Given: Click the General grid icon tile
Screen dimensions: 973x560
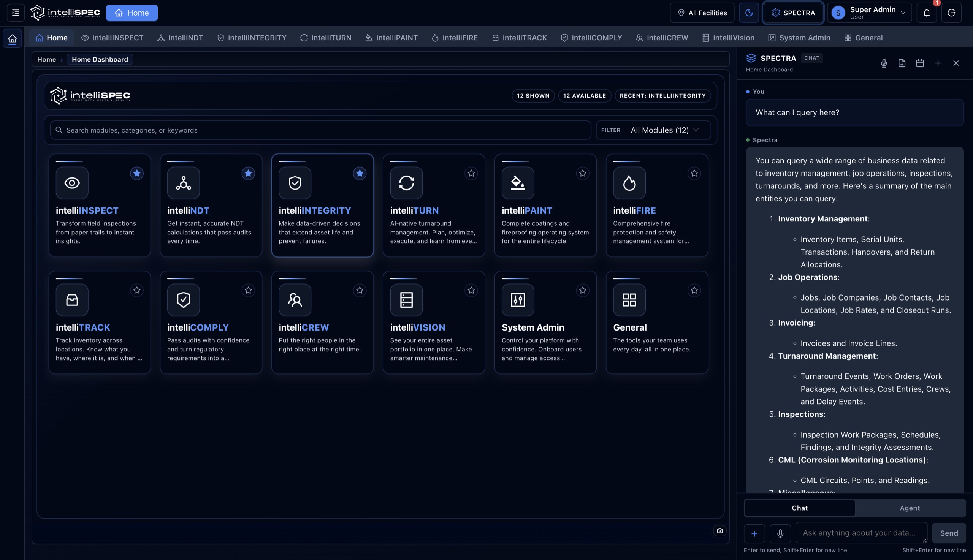Looking at the screenshot, I should point(629,300).
